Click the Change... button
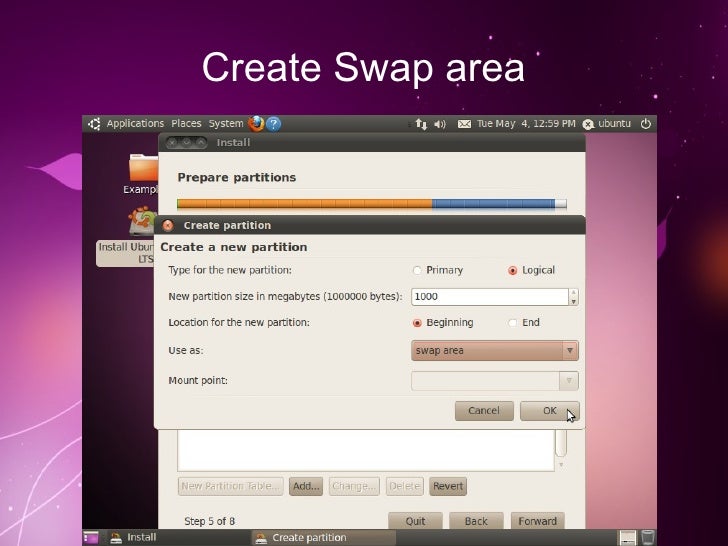The width and height of the screenshot is (728, 546). coord(354,486)
